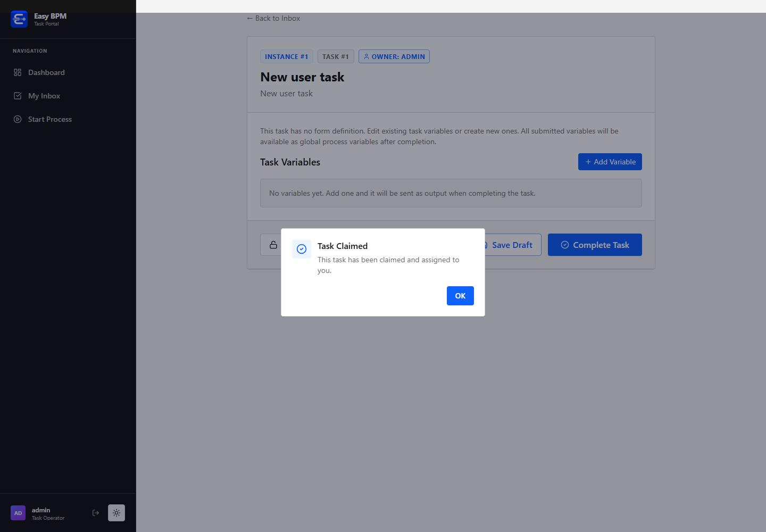Click the Complete Task button
The width and height of the screenshot is (766, 532).
coord(595,245)
